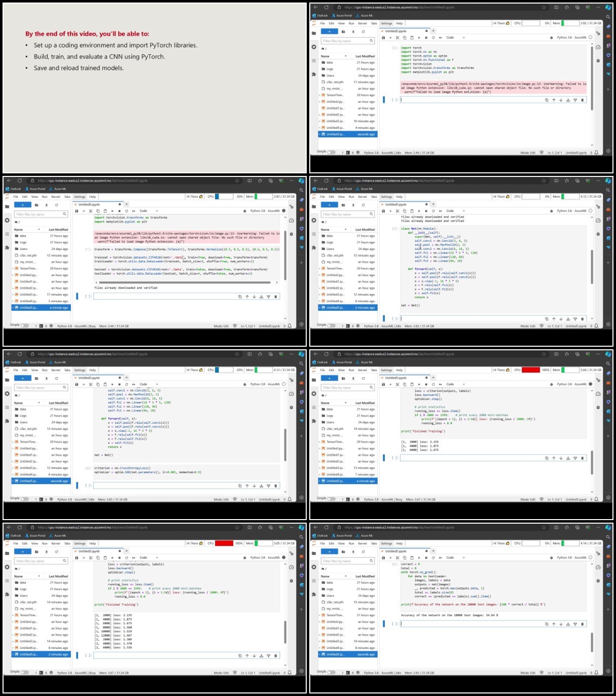Open the Code cell-type dropdown in the Net class frame
The image size is (616, 696).
coord(456,211)
